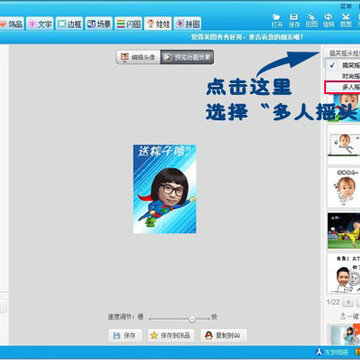Image resolution: width=360 pixels, height=360 pixels.
Task: Click the 裁剪 crop scissors icon
Action: pyautogui.click(x=345, y=20)
